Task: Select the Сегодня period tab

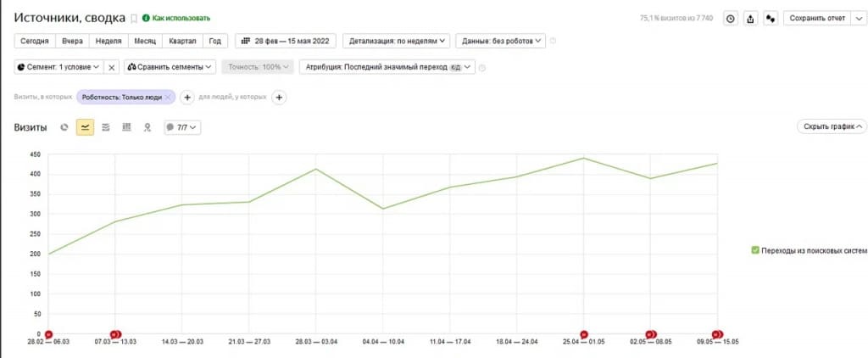Action: [34, 41]
